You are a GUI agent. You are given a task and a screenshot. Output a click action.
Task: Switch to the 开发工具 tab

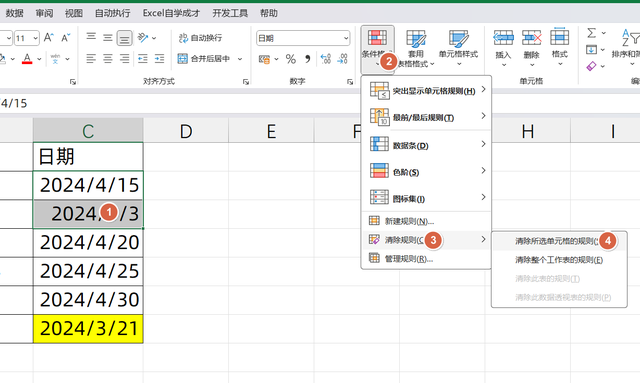230,13
